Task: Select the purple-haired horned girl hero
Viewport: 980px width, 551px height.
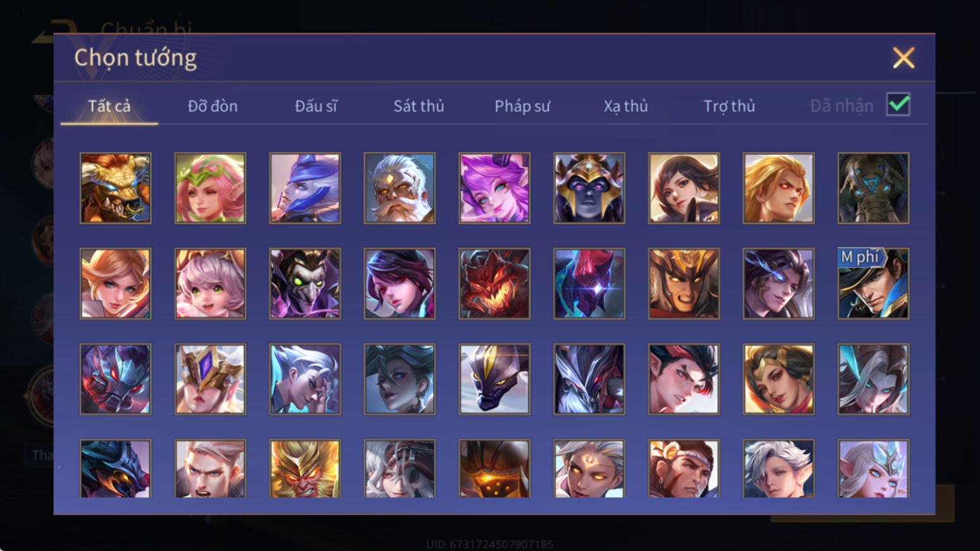Action: pyautogui.click(x=494, y=188)
